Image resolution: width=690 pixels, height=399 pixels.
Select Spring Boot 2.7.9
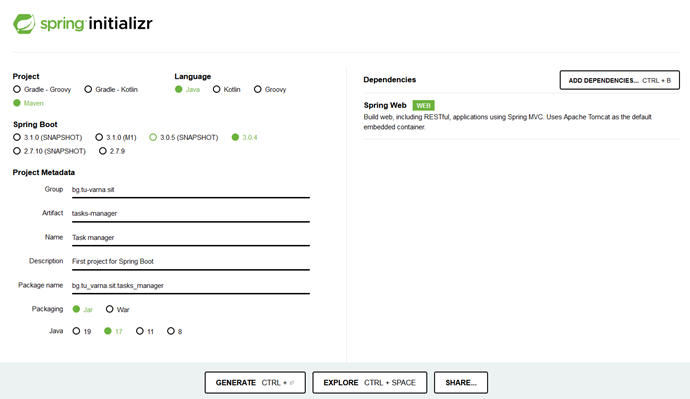(112, 151)
